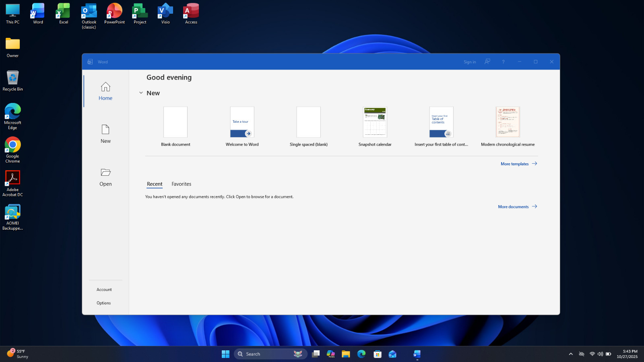Image resolution: width=644 pixels, height=362 pixels.
Task: Open the clock showing 5:43 PM
Action: pos(627,354)
